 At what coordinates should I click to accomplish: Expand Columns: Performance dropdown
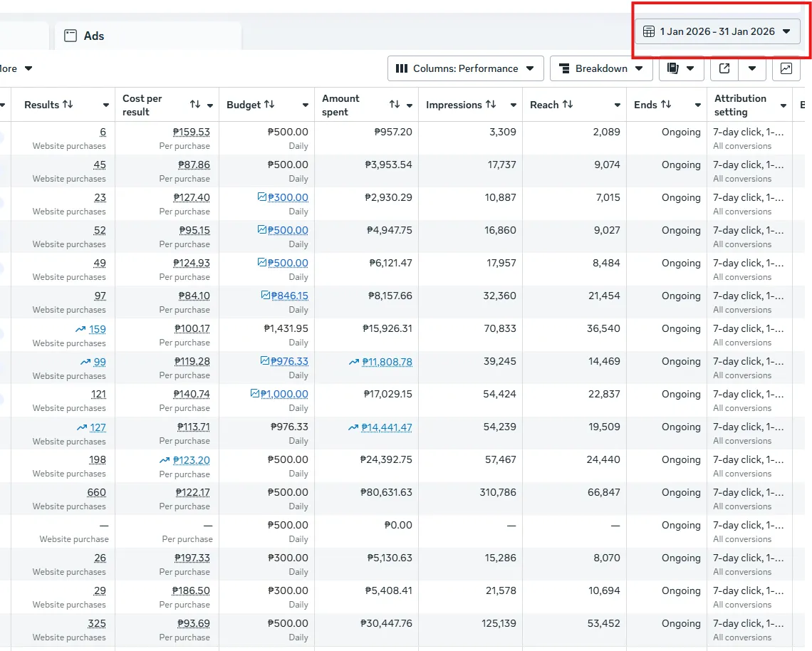click(x=465, y=68)
